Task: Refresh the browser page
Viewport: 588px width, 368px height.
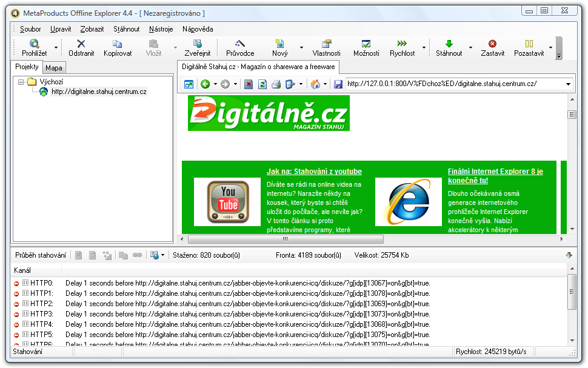Action: pyautogui.click(x=262, y=84)
